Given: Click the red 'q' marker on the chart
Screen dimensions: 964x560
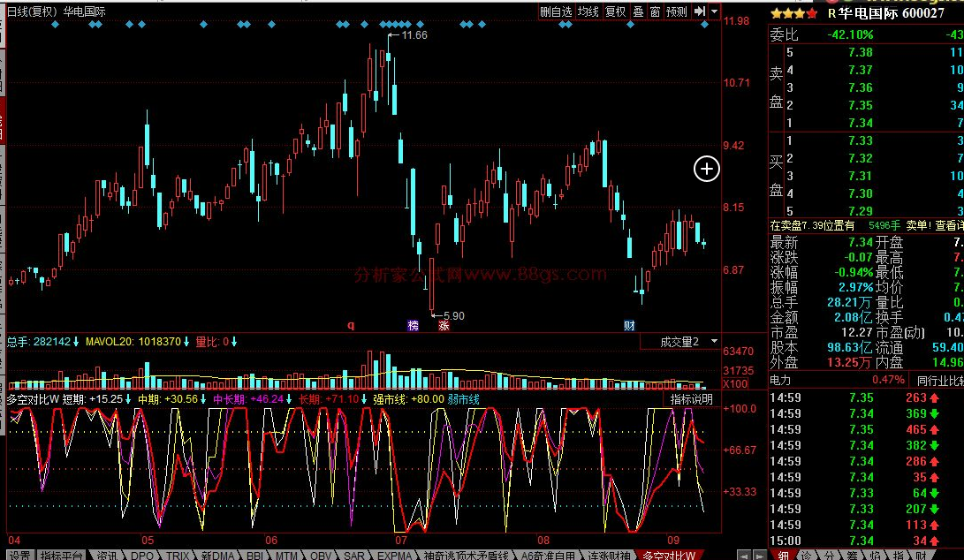Looking at the screenshot, I should tap(351, 325).
